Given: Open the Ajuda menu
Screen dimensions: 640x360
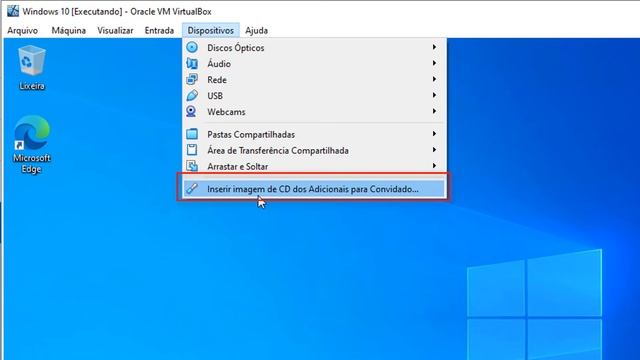Looking at the screenshot, I should pos(256,31).
